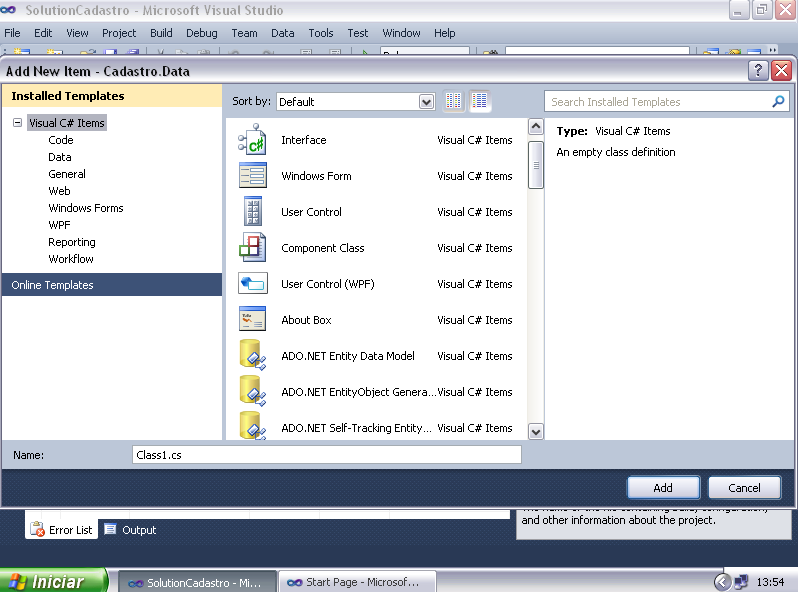
Task: Switch to SolutionCadastro taskbar window
Action: pyautogui.click(x=197, y=582)
